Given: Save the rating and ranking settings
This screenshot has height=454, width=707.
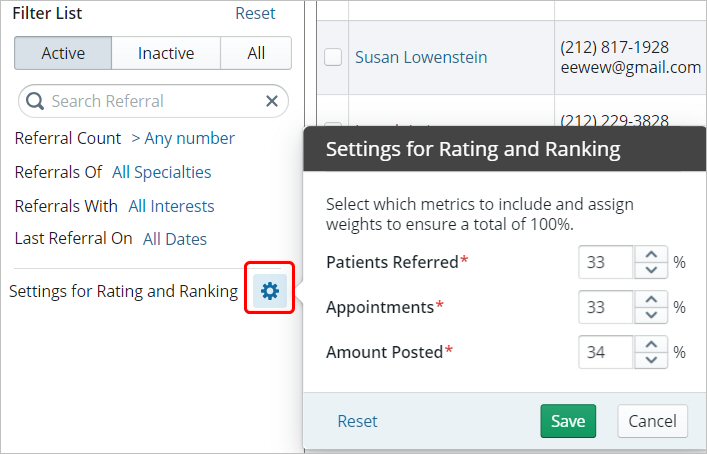Looking at the screenshot, I should pyautogui.click(x=568, y=421).
